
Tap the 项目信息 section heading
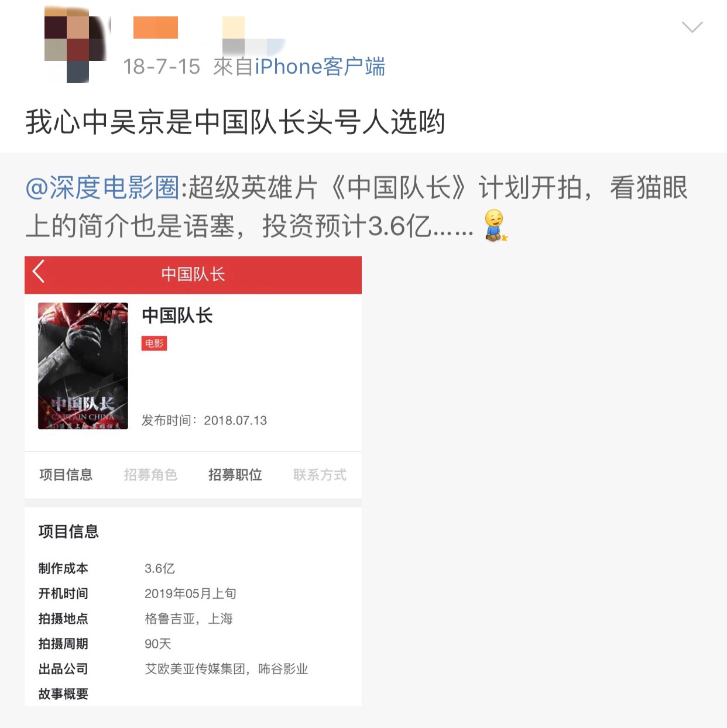(x=68, y=531)
